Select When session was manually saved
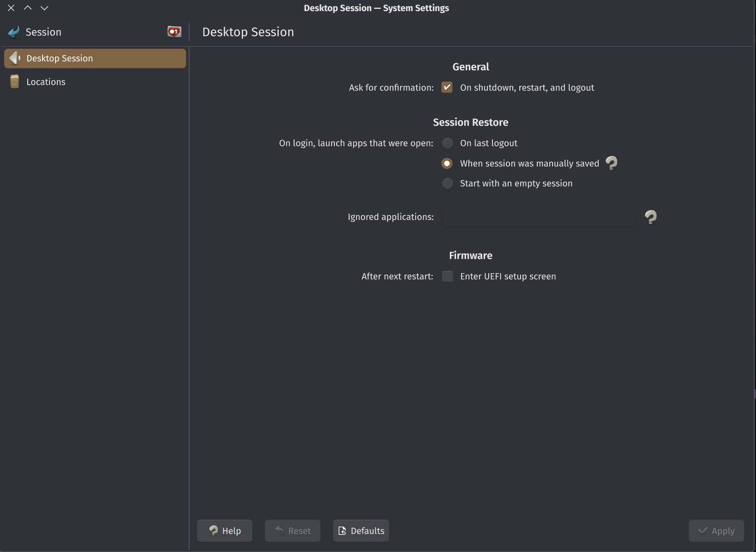756x552 pixels. (x=447, y=163)
